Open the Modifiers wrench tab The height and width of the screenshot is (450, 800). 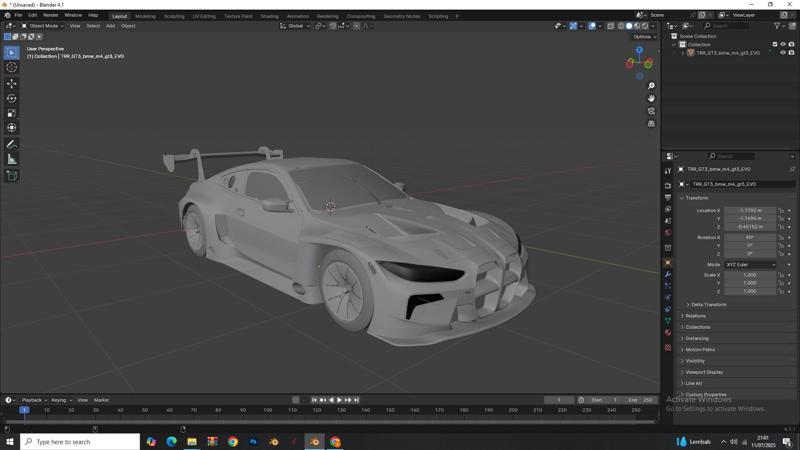[668, 274]
